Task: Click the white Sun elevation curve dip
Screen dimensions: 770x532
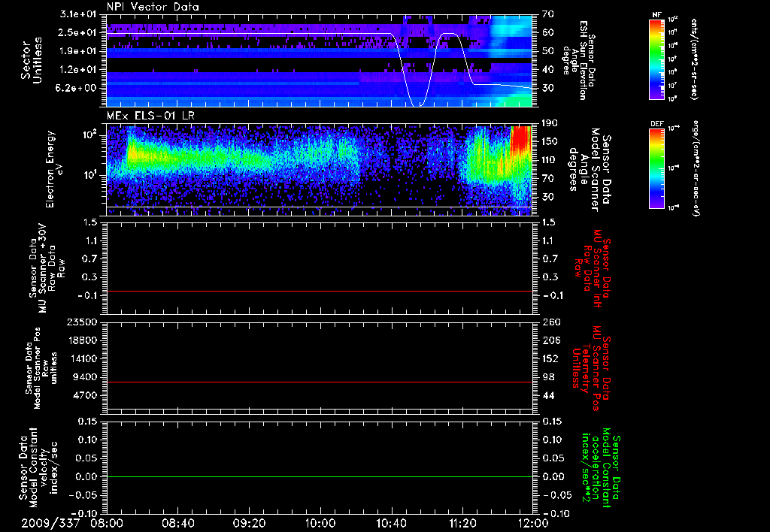Action: 417,104
